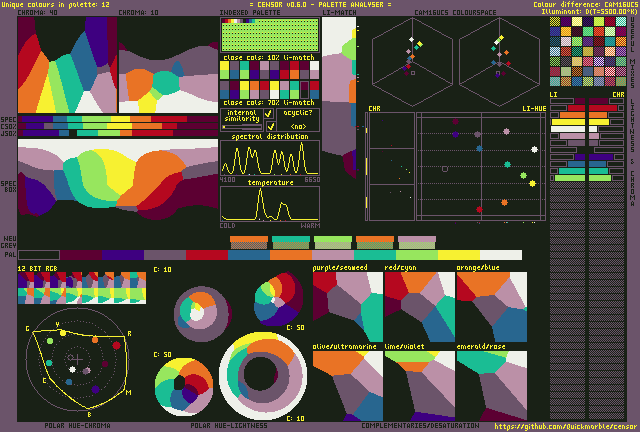Viewport: 640px width, 432px height.
Task: Pick the yellow swatch in the PAL row
Action: click(459, 255)
